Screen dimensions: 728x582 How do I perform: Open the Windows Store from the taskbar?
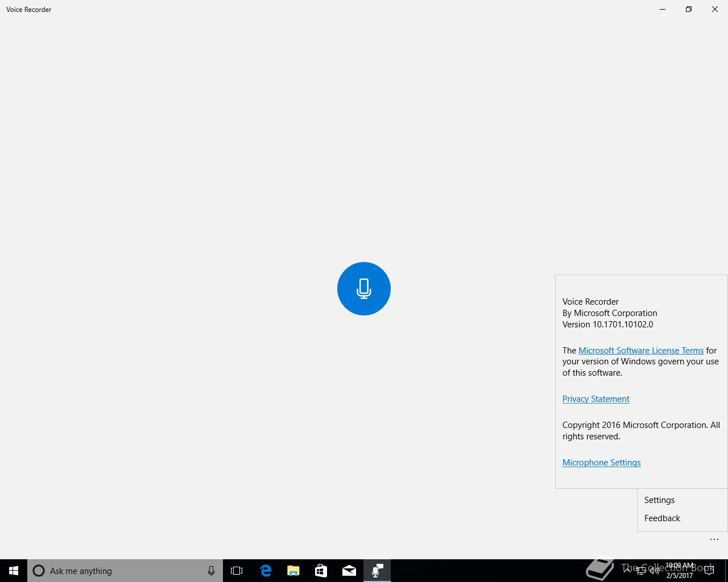[321, 571]
